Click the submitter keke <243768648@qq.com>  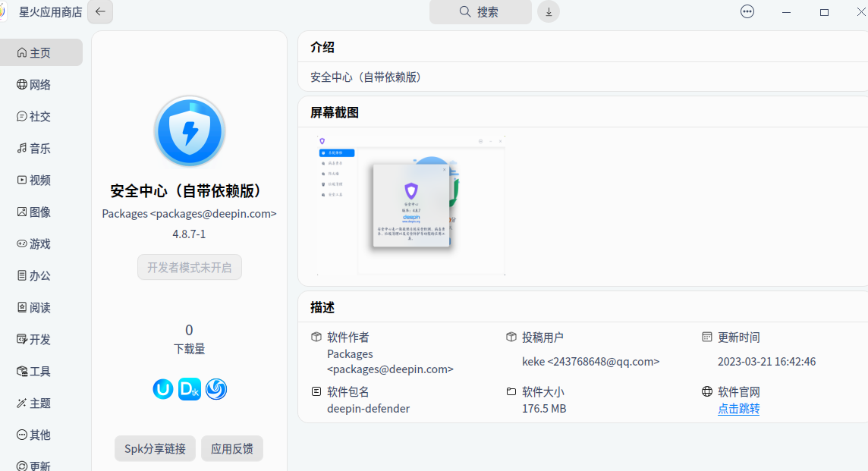[590, 362]
